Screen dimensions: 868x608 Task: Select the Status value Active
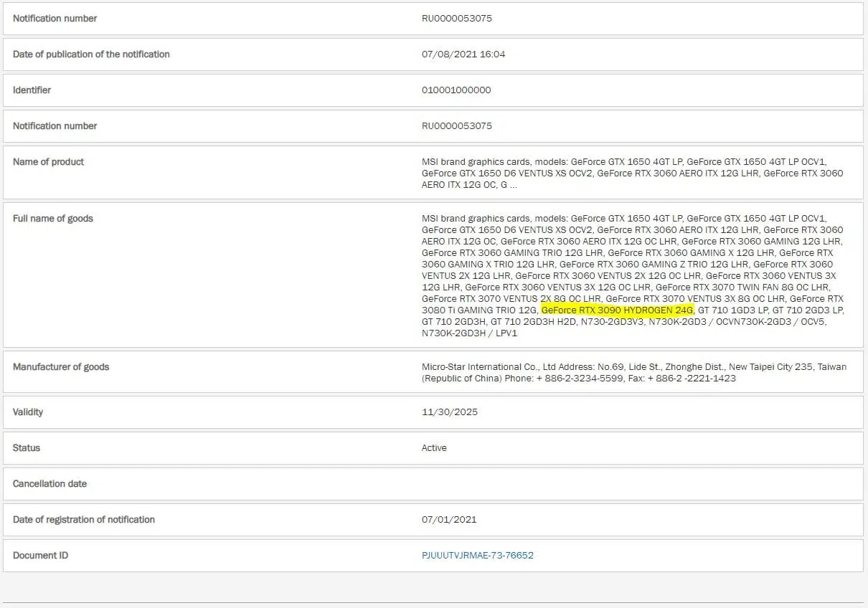point(434,447)
